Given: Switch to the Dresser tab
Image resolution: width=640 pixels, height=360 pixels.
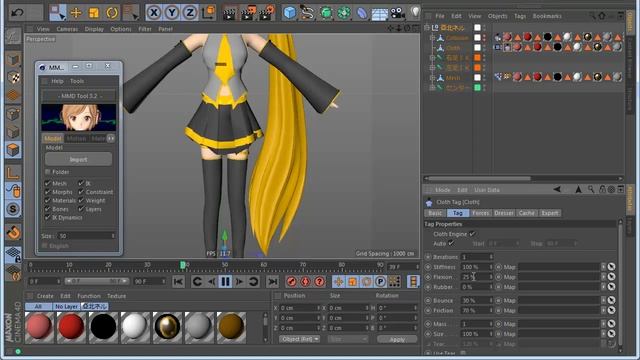Looking at the screenshot, I should click(504, 213).
